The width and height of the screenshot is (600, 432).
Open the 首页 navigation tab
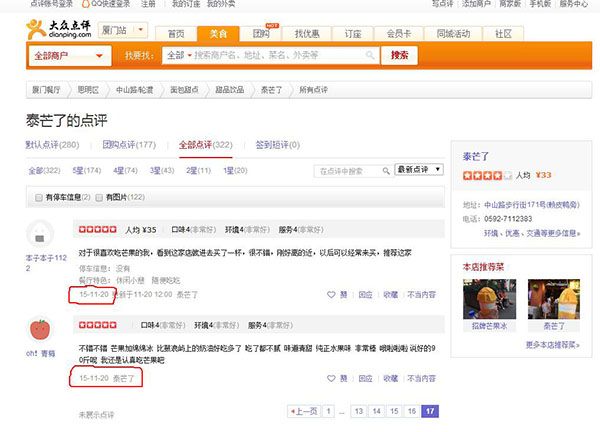click(176, 34)
